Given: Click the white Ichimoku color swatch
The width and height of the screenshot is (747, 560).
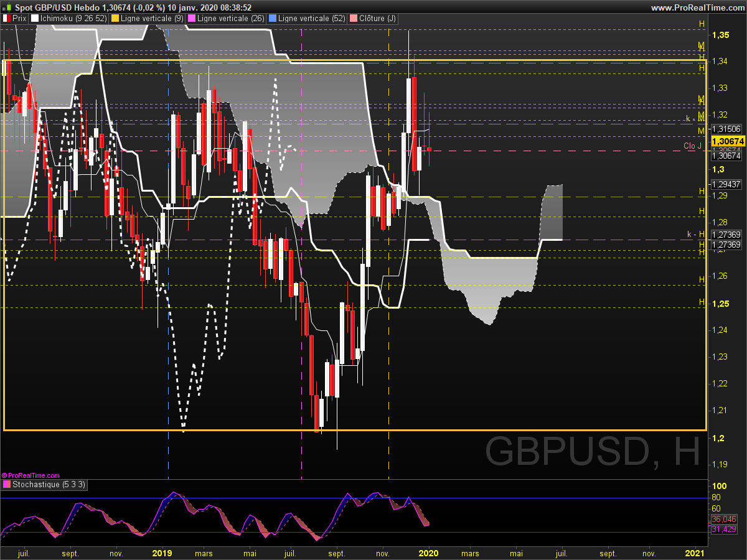Looking at the screenshot, I should tap(34, 19).
